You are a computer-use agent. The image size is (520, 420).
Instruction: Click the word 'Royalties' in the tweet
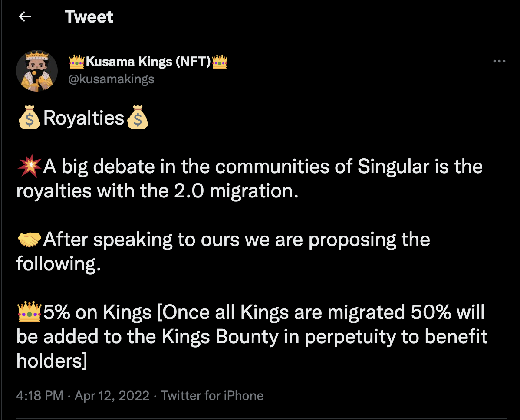coord(84,118)
